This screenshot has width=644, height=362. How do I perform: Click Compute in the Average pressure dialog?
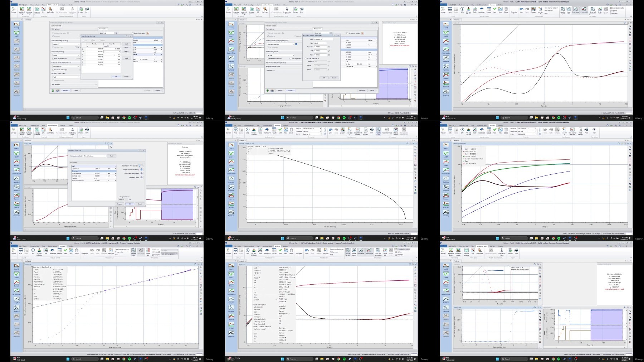tap(119, 204)
